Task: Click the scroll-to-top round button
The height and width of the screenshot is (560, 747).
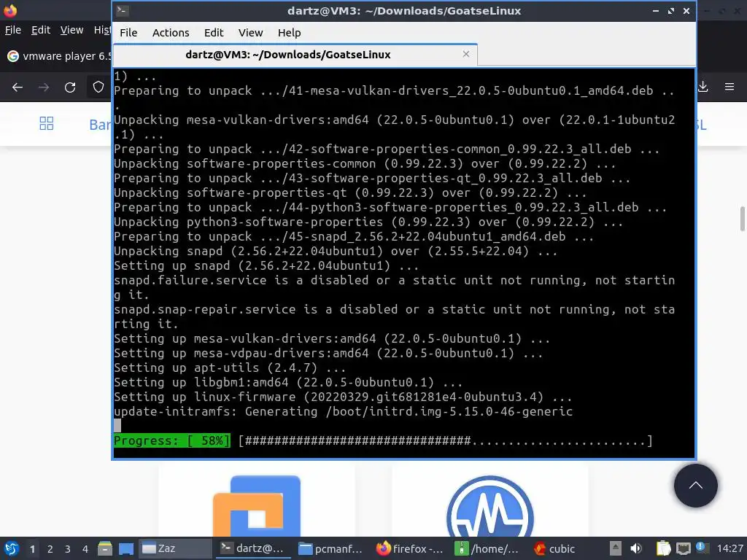Action: [695, 486]
